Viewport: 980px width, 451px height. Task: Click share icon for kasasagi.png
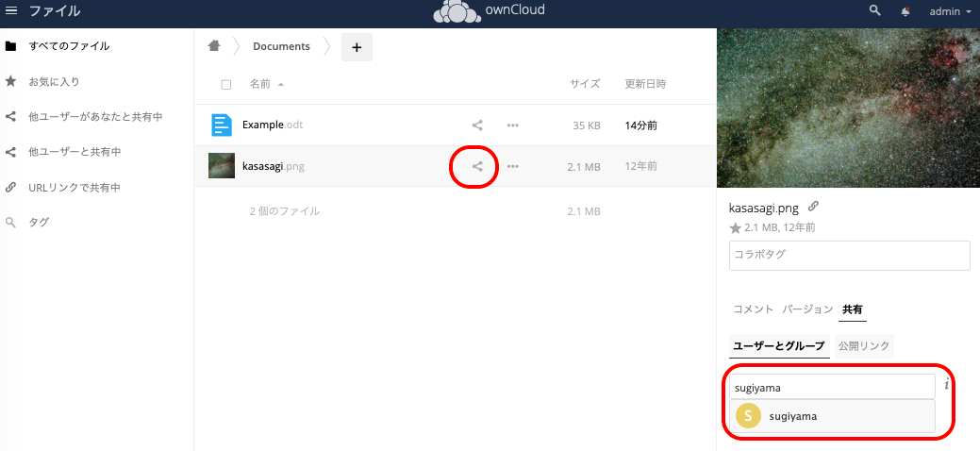point(477,167)
